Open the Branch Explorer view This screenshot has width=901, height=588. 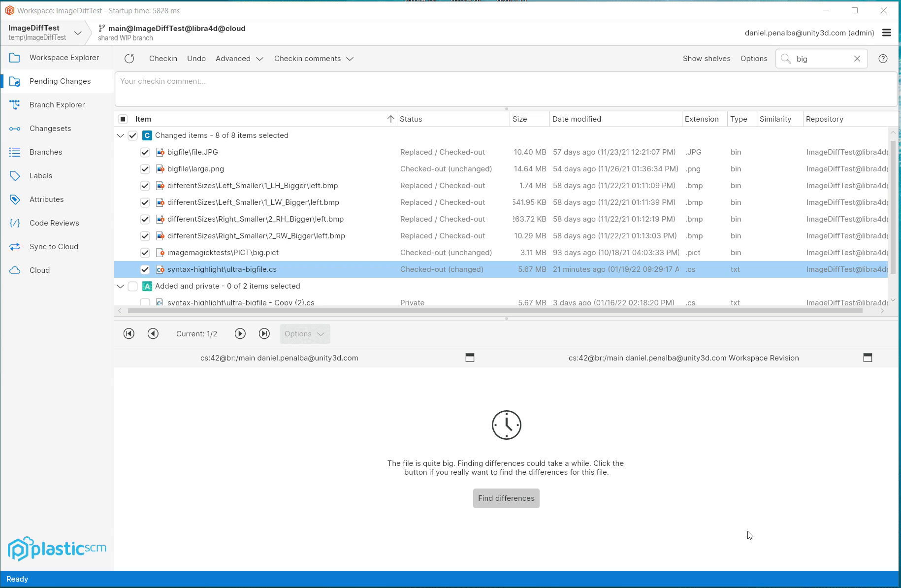(x=57, y=104)
